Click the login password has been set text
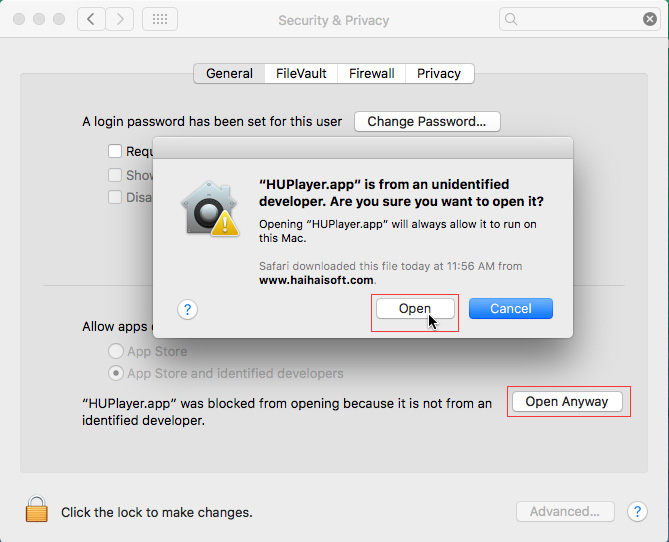The width and height of the screenshot is (669, 542). [x=212, y=122]
